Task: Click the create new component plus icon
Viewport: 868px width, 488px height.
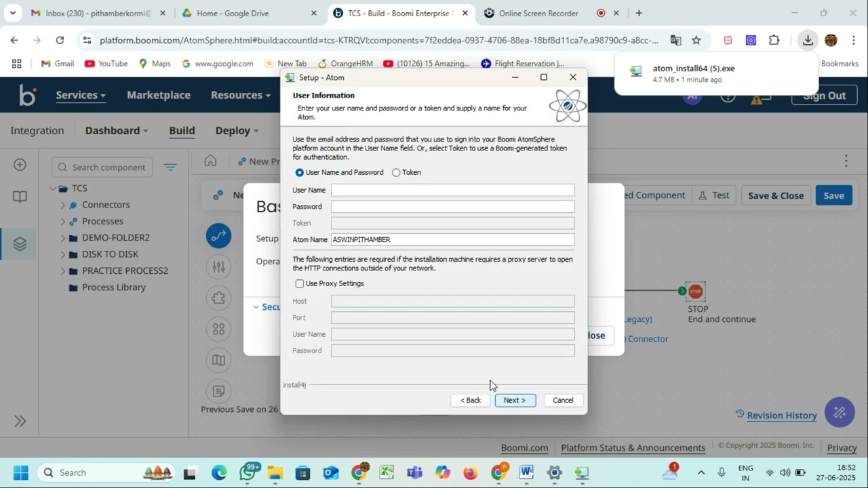Action: pos(20,165)
